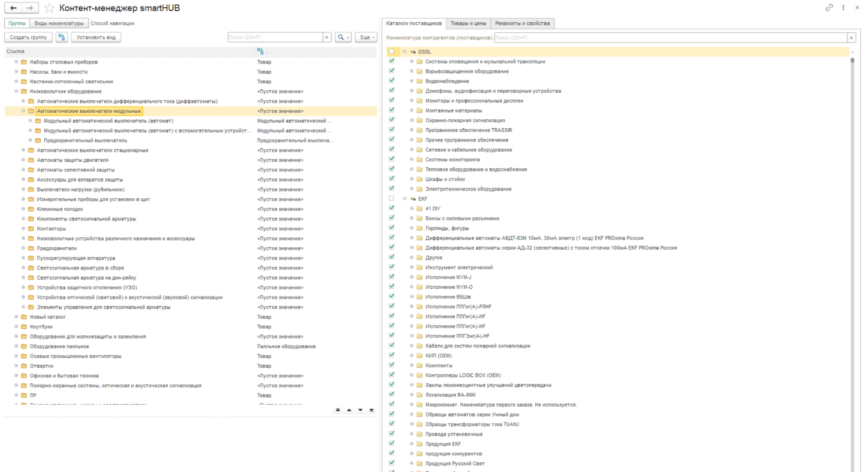
Task: Jump to last row with bottom arrow
Action: (x=371, y=410)
